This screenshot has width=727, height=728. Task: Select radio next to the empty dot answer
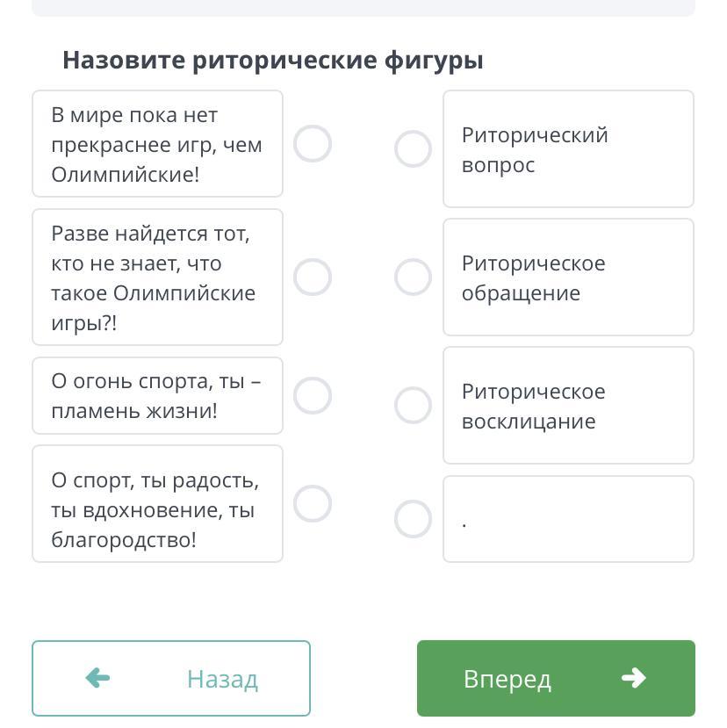point(414,519)
